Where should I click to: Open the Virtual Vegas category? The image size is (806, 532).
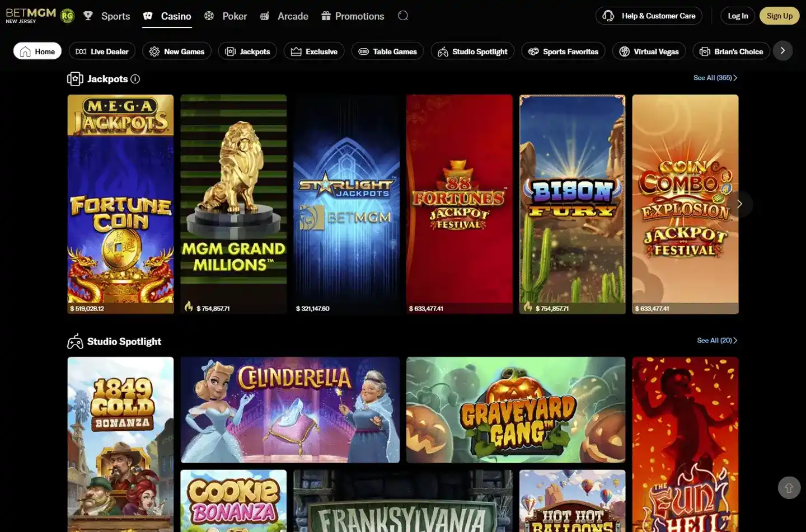pyautogui.click(x=649, y=51)
